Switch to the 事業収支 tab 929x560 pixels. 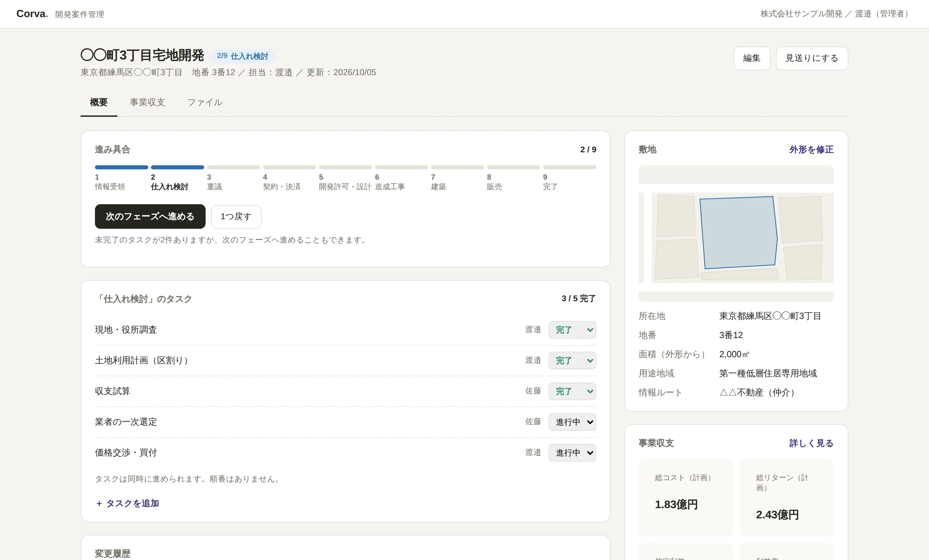[148, 102]
